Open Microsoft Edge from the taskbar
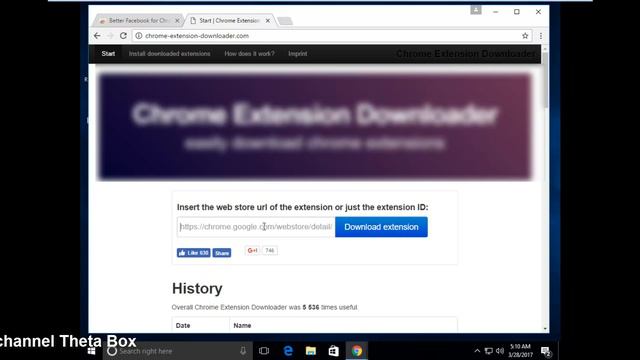Viewport: 640px width, 360px height. tap(288, 351)
